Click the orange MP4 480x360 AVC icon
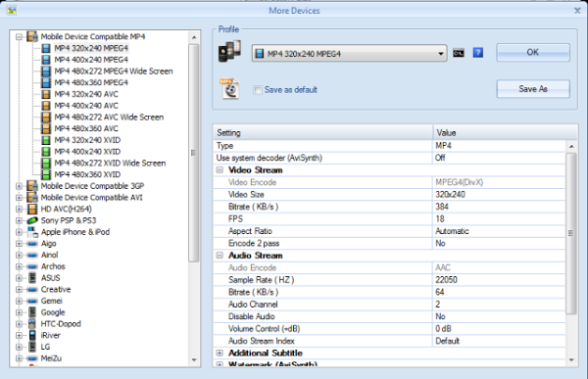 (46, 129)
